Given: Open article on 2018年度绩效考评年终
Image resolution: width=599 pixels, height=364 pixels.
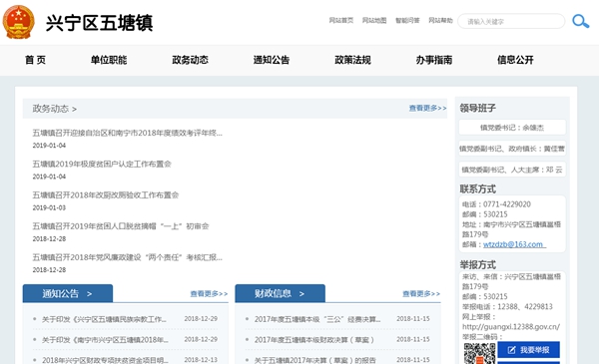Looking at the screenshot, I should click(127, 133).
